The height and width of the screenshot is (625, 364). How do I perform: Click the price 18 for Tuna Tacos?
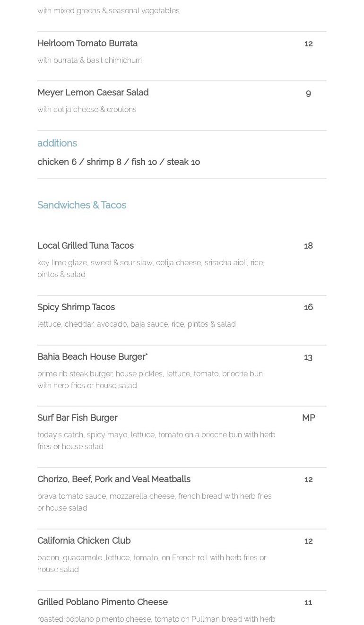click(x=308, y=245)
